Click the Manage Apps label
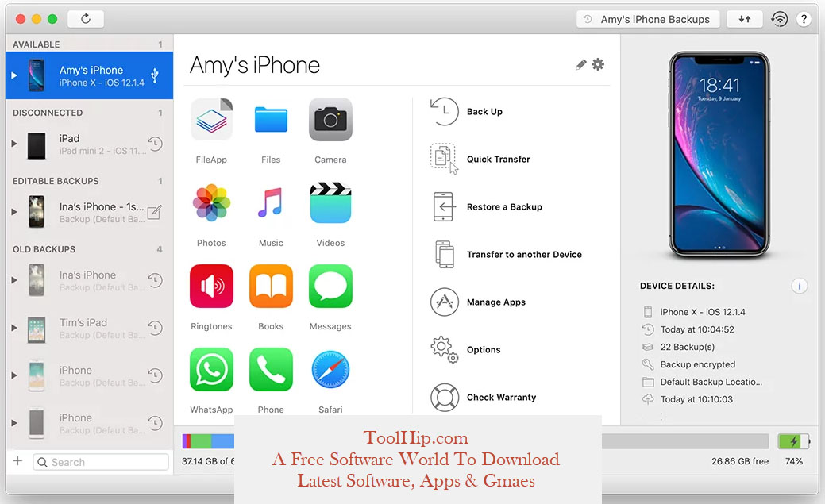 tap(495, 302)
